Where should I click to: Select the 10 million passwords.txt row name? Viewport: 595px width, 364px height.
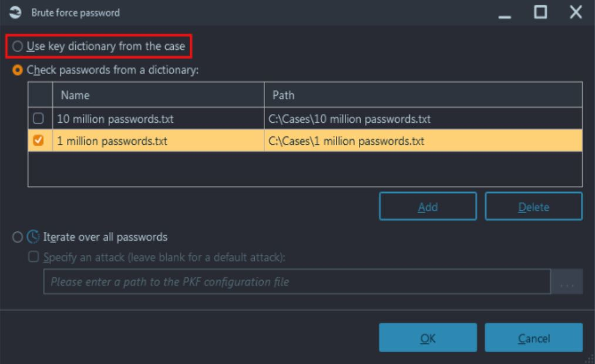click(115, 119)
